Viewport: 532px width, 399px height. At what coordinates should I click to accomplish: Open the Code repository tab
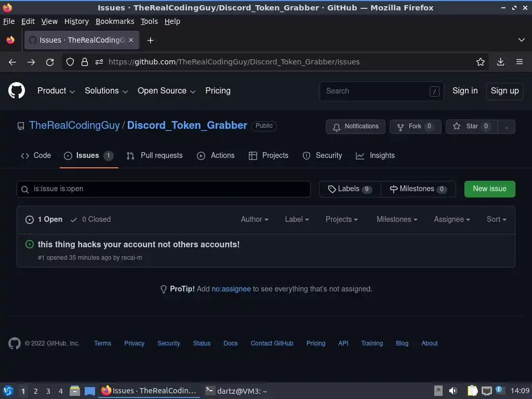point(36,155)
